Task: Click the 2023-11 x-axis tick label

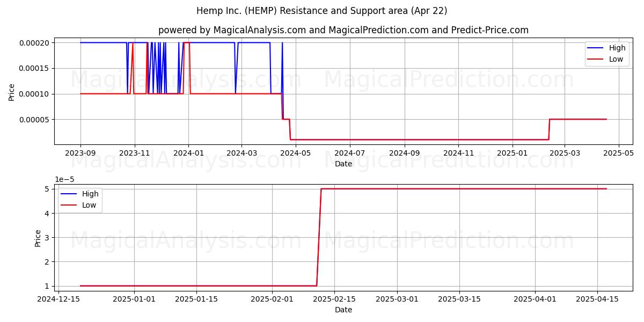Action: pos(134,153)
